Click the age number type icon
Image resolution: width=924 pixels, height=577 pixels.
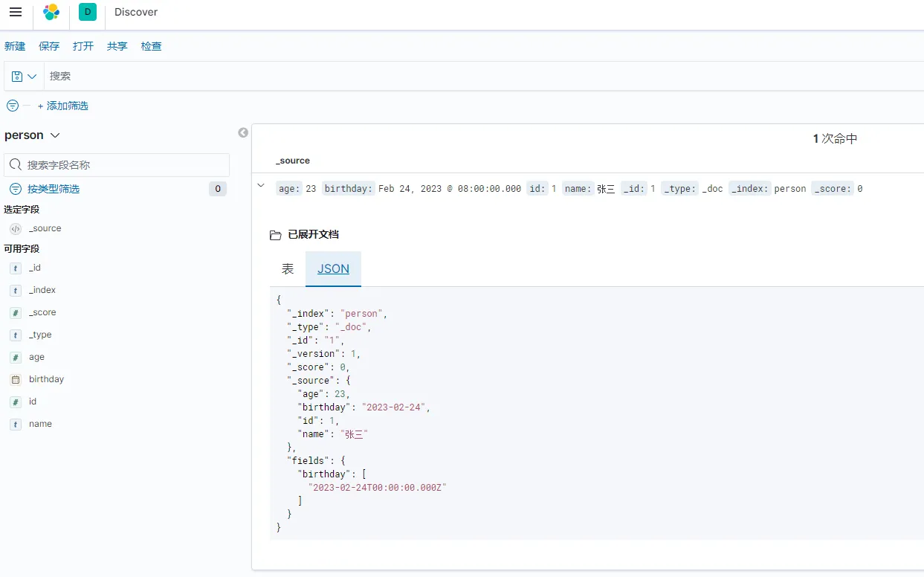click(x=16, y=357)
